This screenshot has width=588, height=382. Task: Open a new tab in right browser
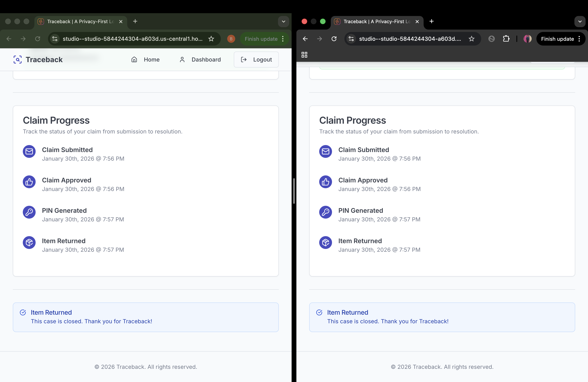point(431,21)
